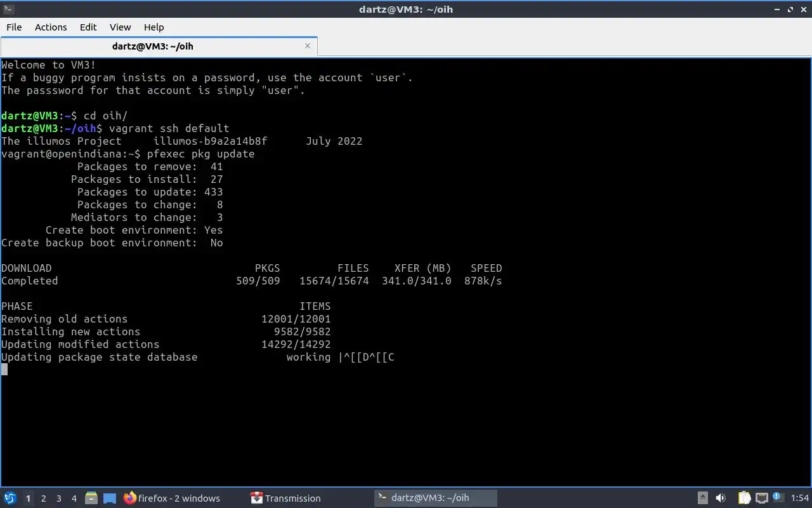
Task: Click the Transmission app icon in taskbar
Action: pyautogui.click(x=256, y=498)
